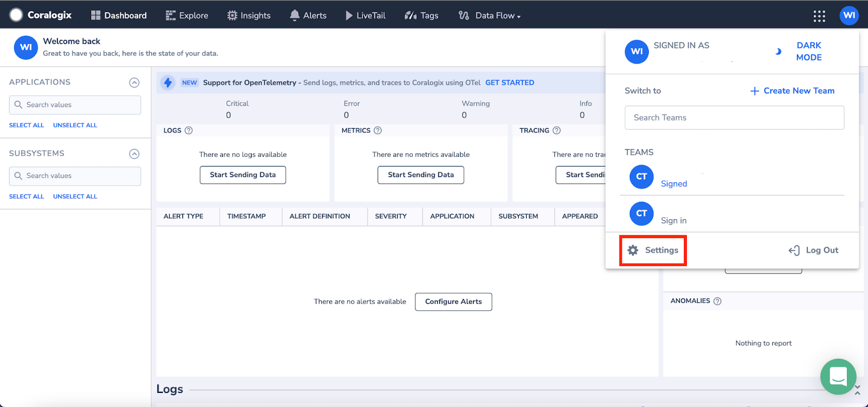The height and width of the screenshot is (407, 868).
Task: Click the Configure Alerts button
Action: click(454, 302)
